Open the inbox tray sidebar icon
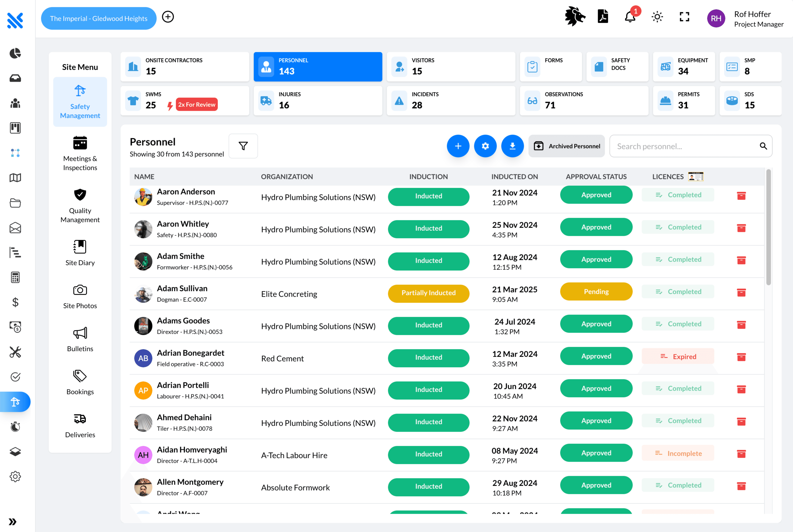Screen dimensions: 793x532 [x=15, y=78]
